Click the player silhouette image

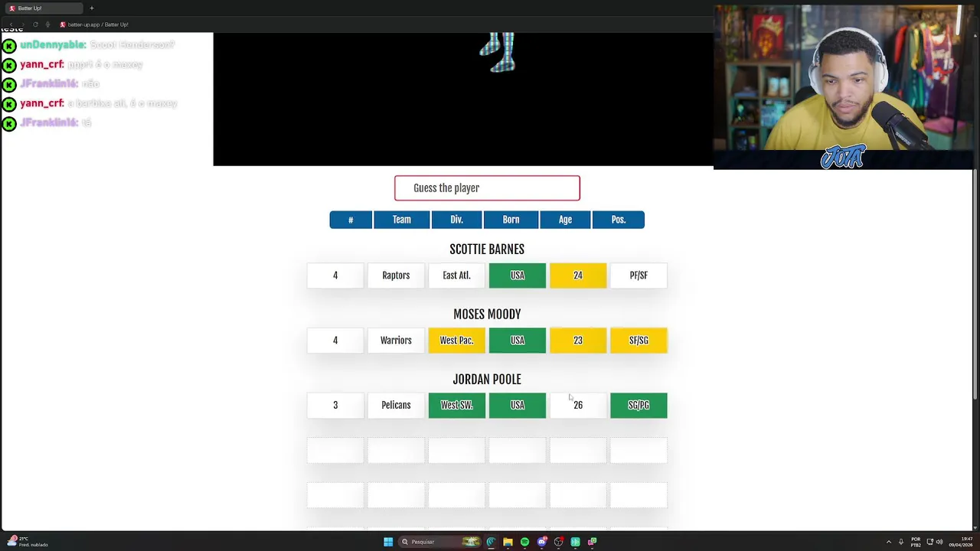[498, 52]
